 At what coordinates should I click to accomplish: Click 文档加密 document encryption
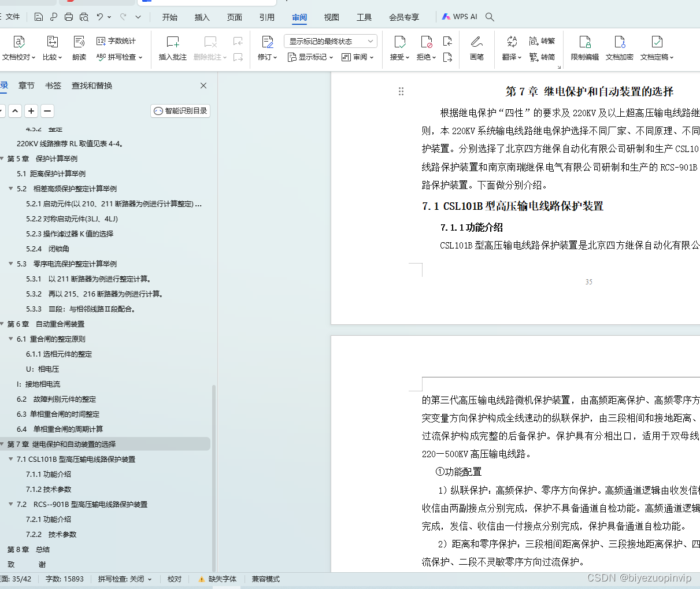pos(620,47)
